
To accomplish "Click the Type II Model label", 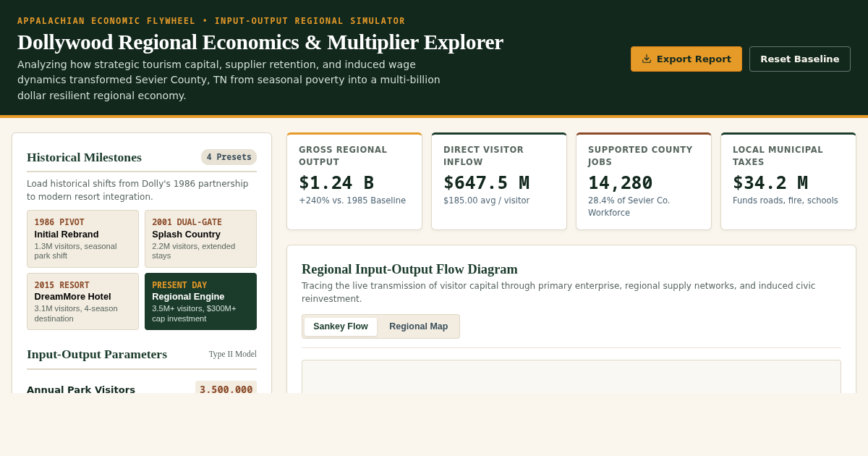I will 233,354.
